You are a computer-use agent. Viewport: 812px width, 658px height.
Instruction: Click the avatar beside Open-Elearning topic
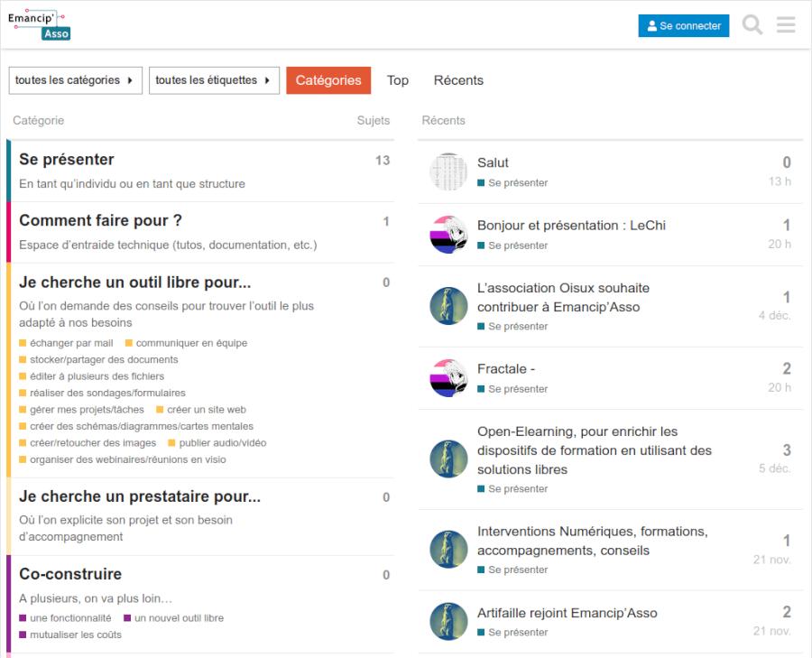coord(448,459)
